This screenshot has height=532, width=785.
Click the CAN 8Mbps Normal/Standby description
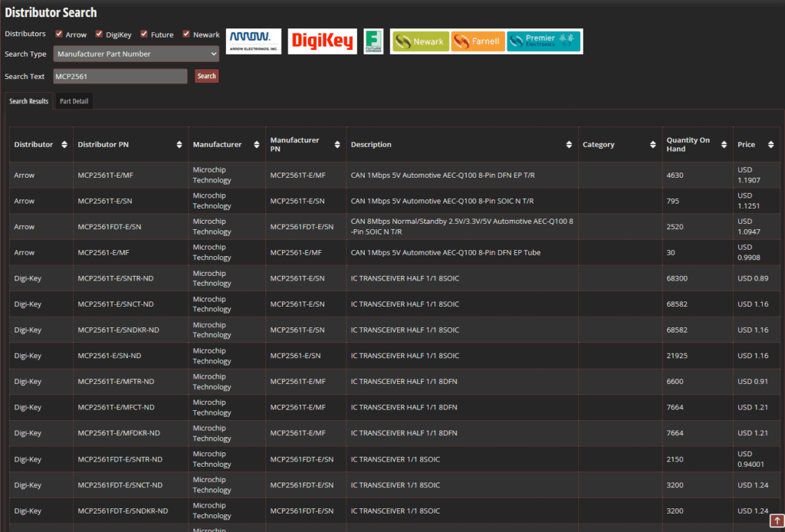coord(462,227)
